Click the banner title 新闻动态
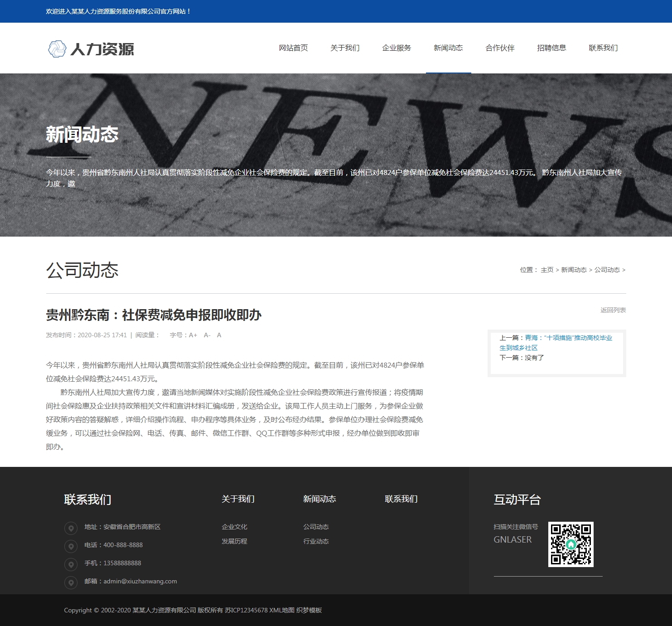The height and width of the screenshot is (626, 672). [82, 135]
